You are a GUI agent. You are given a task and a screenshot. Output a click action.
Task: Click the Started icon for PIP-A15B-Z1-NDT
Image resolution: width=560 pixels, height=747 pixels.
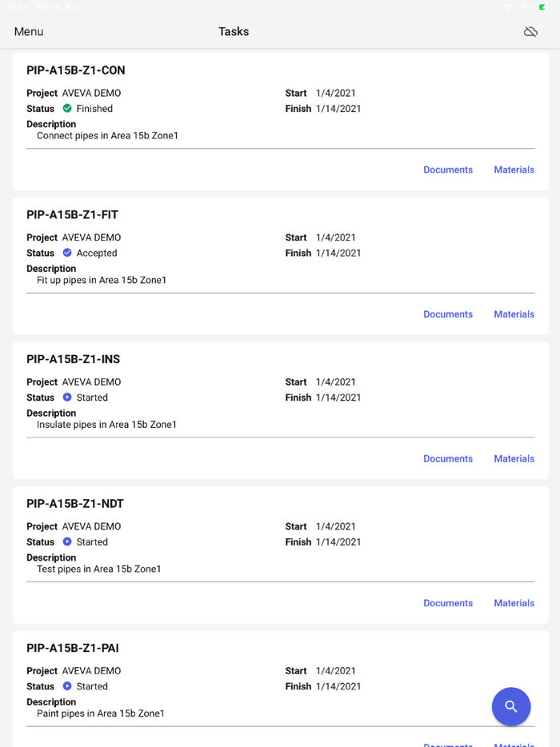coord(67,541)
